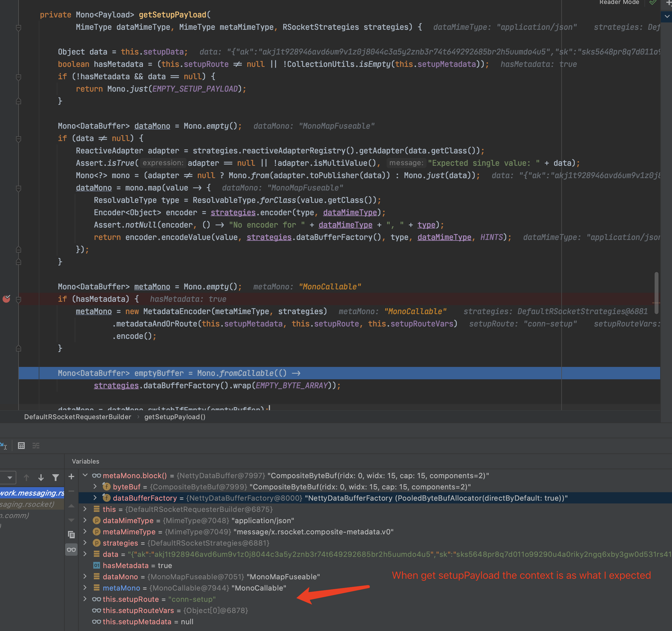Click the dataMono link in the editor declaration
The image size is (672, 631).
152,126
